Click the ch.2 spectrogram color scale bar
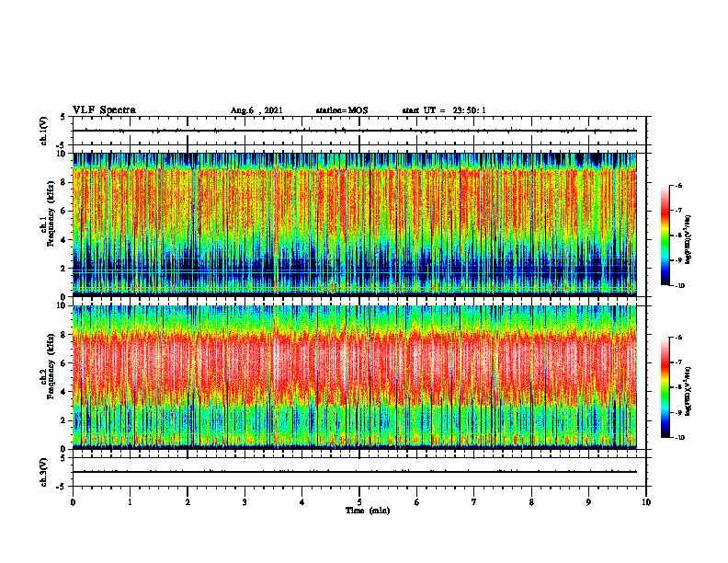 point(665,387)
